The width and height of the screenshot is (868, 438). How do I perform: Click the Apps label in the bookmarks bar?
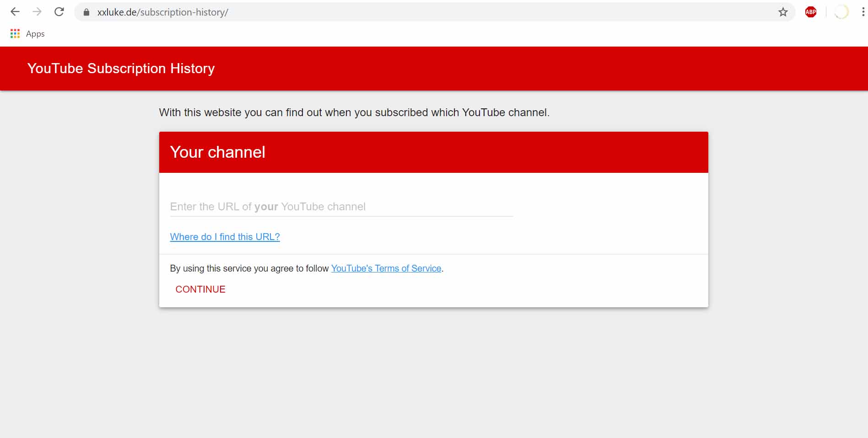click(35, 34)
